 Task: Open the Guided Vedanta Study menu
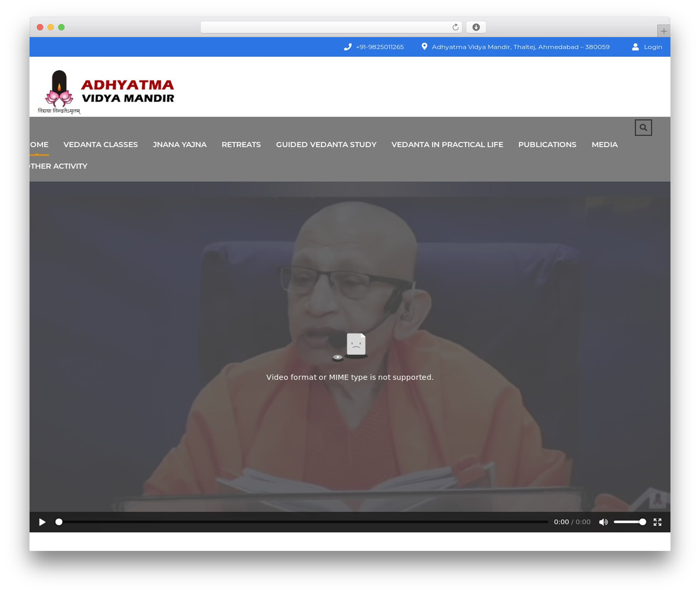coord(326,144)
